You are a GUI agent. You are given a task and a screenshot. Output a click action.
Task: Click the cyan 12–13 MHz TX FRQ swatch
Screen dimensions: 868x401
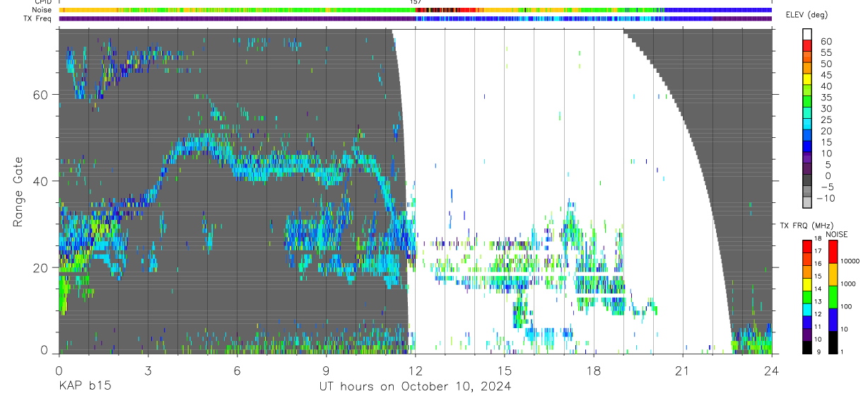click(x=807, y=310)
